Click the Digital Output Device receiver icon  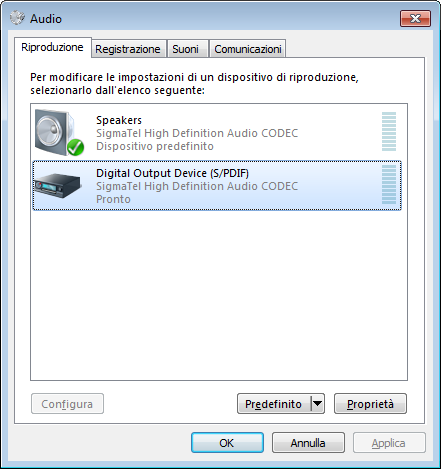57,185
